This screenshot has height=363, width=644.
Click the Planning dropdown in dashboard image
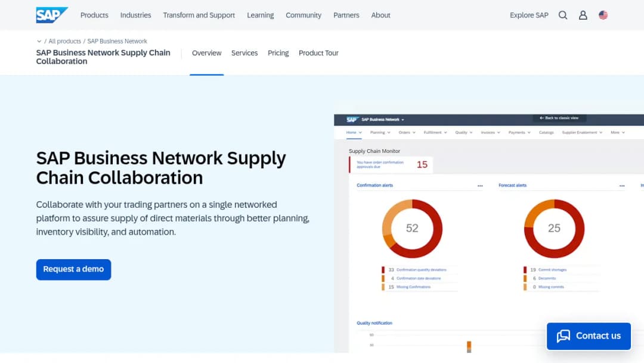pyautogui.click(x=380, y=133)
